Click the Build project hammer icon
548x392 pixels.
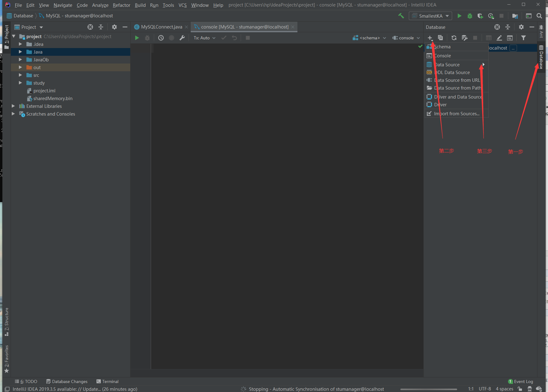[401, 16]
